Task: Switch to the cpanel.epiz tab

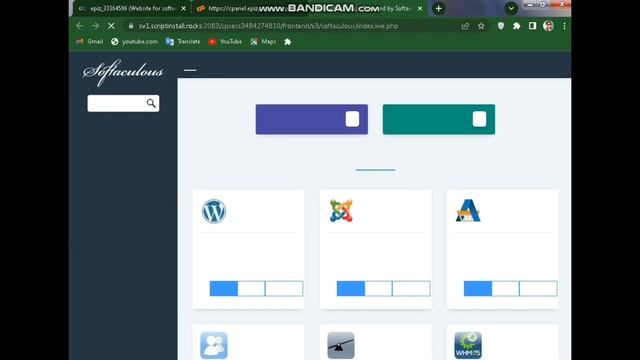Action: click(310, 8)
